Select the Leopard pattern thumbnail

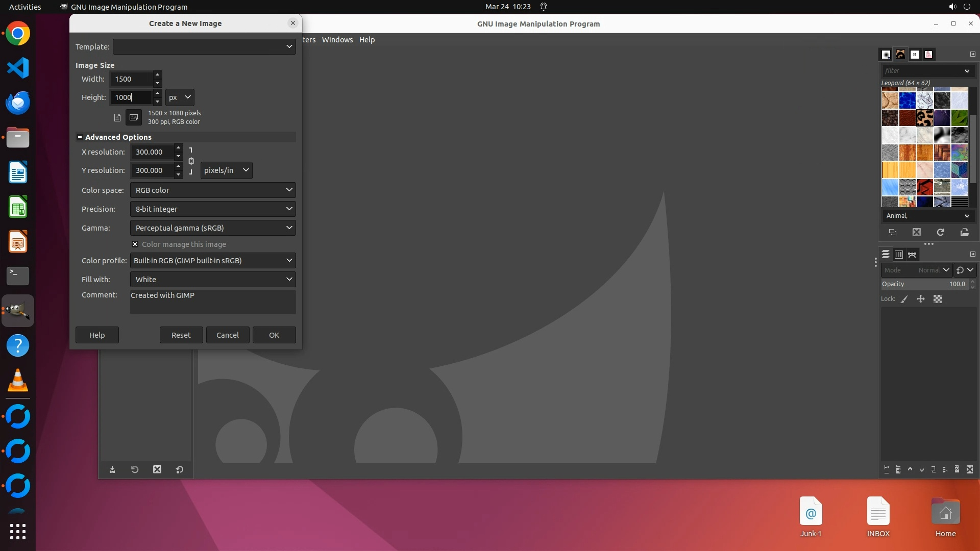coord(924,118)
